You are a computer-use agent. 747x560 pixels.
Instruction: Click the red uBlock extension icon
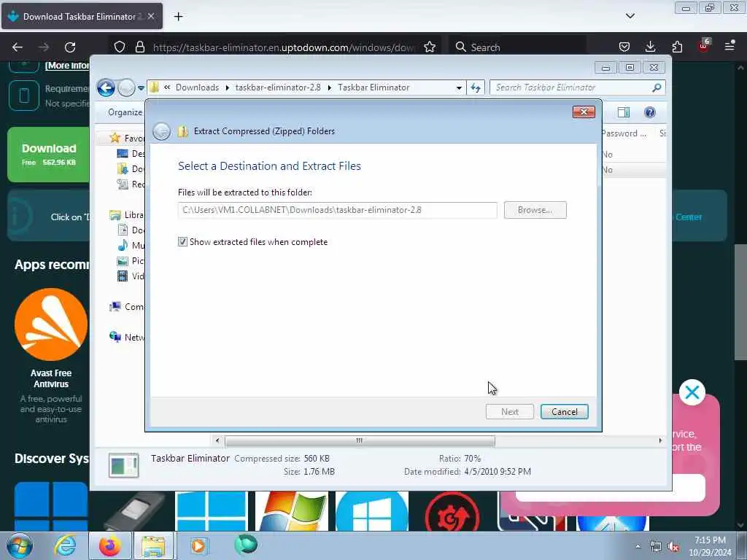[x=704, y=46]
